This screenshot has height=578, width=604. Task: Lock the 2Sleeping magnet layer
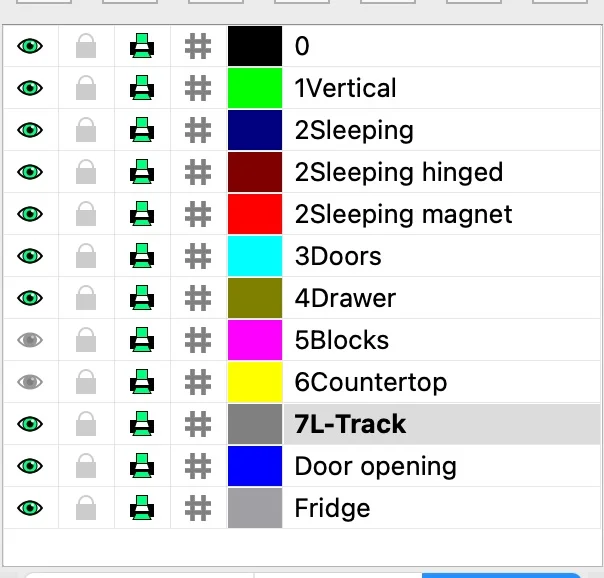pos(87,215)
